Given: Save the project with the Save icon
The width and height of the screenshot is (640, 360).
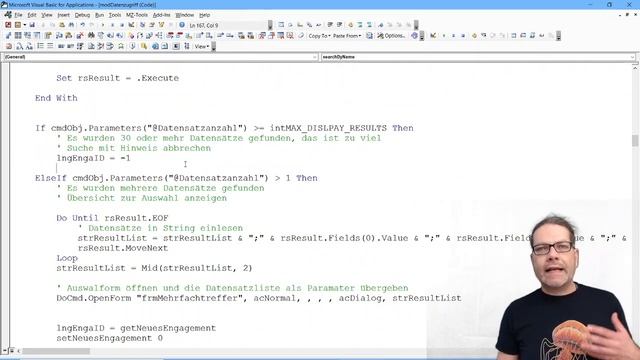Looking at the screenshot, I should pos(32,25).
